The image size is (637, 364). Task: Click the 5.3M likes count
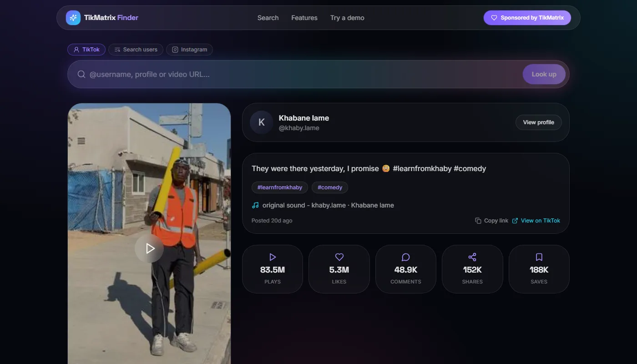coord(339,270)
